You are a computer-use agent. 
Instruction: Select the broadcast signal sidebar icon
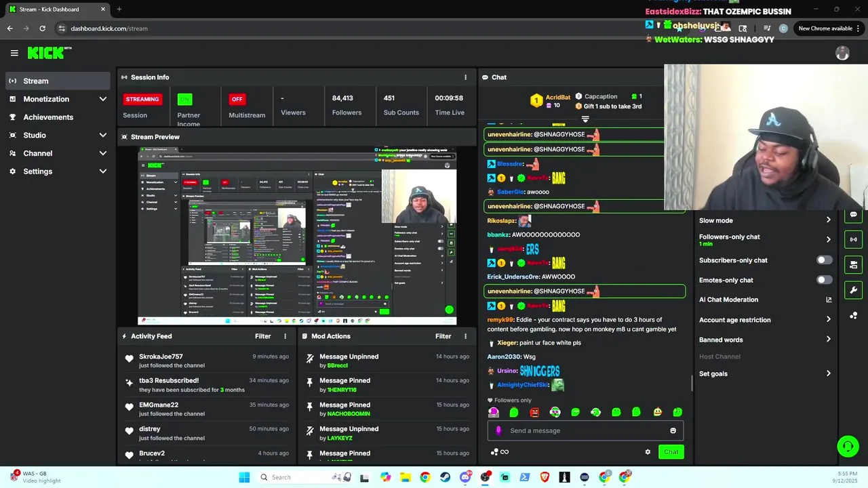(853, 239)
